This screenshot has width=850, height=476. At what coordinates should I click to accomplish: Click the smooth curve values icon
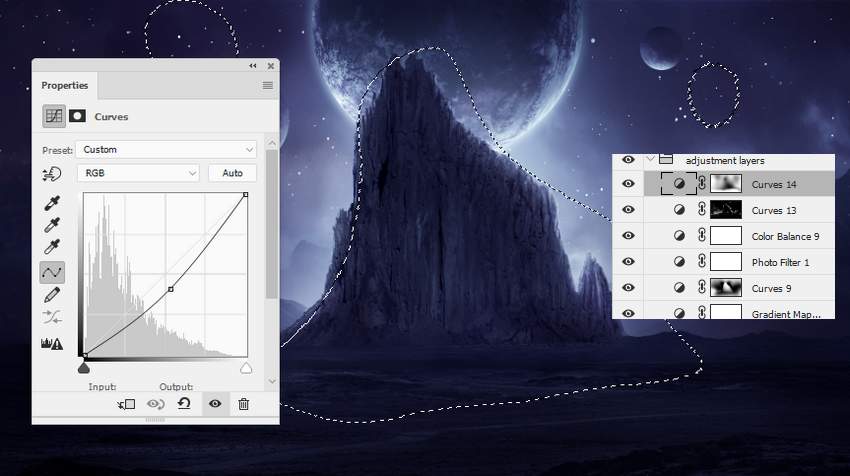(x=51, y=317)
